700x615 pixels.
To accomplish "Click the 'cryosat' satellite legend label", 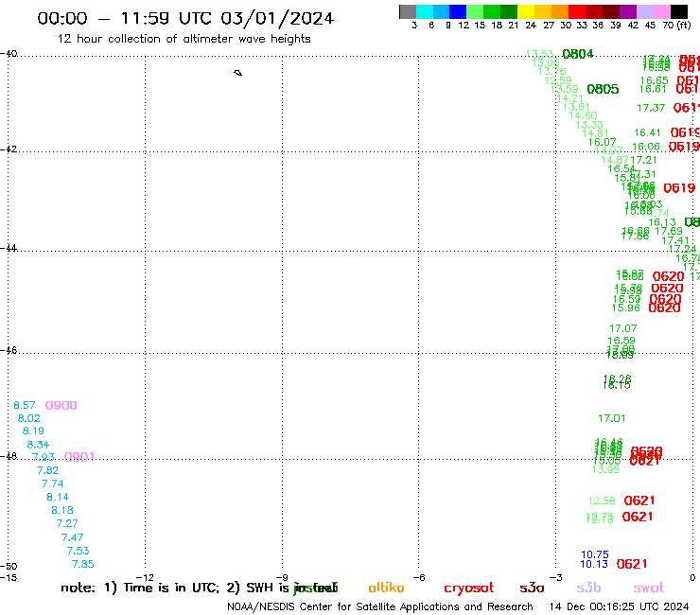I will coord(469,589).
